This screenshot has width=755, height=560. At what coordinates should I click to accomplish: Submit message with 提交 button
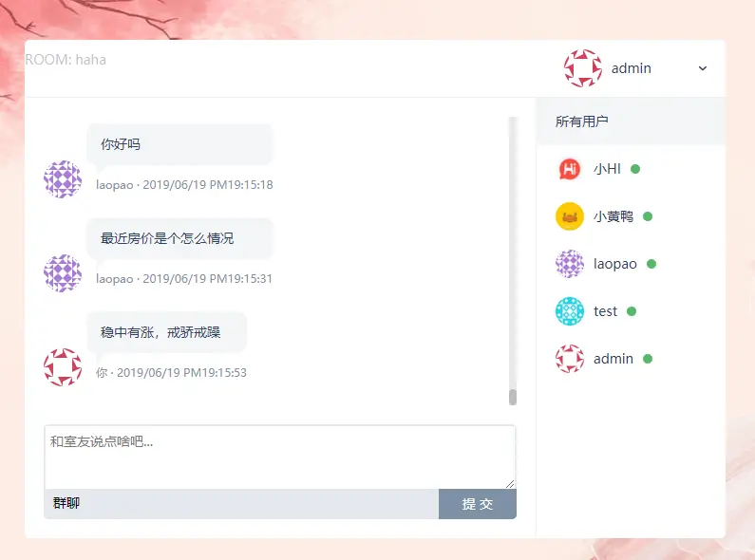pos(477,504)
